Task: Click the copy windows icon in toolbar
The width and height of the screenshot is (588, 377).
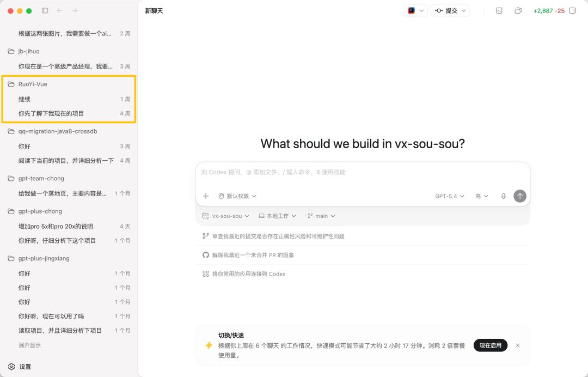Action: coord(518,11)
